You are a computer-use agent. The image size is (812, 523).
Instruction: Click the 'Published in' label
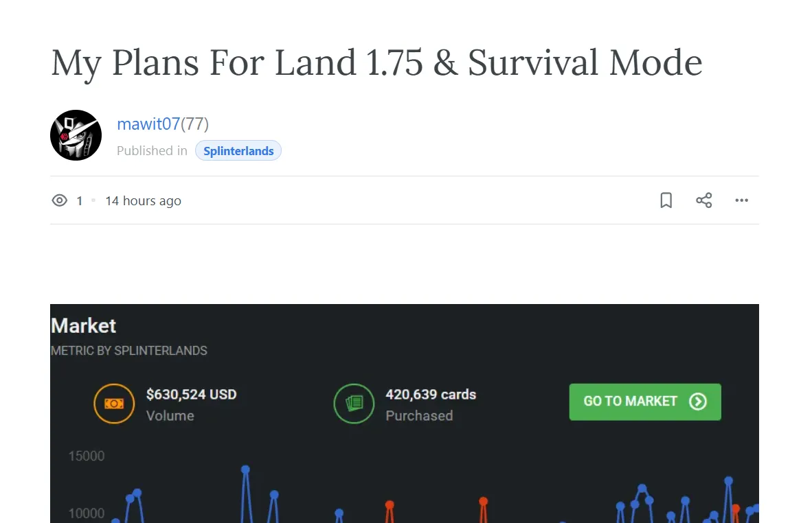[152, 150]
